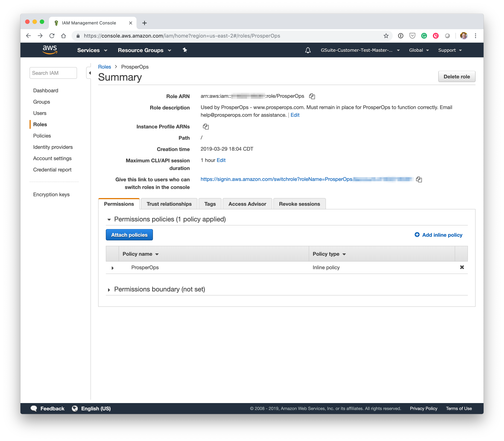The width and height of the screenshot is (504, 441).
Task: Open Policies in the sidebar
Action: [42, 136]
